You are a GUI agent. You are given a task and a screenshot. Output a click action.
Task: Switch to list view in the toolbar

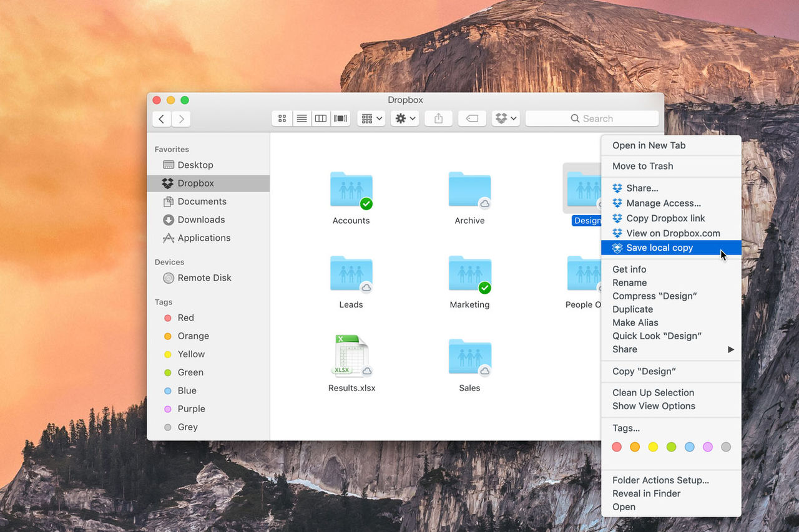(301, 118)
